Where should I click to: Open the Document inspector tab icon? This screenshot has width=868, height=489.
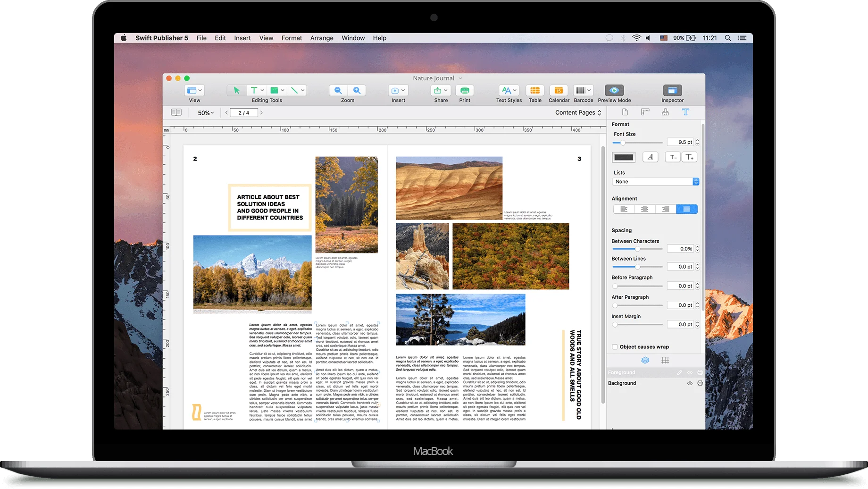click(x=625, y=112)
